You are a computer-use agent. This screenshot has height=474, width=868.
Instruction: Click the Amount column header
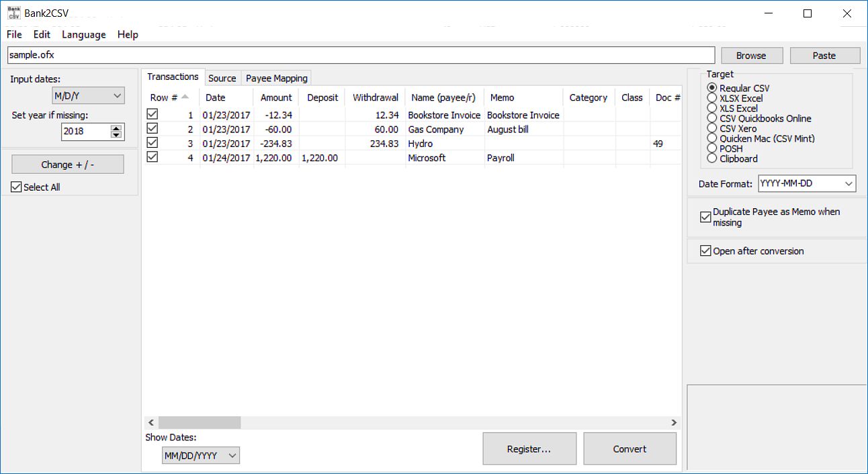tap(276, 97)
